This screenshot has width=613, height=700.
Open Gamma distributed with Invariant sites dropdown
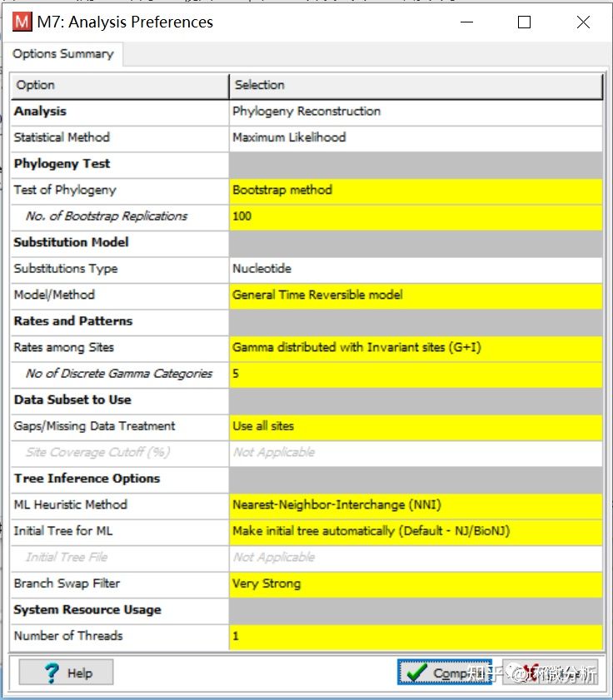pyautogui.click(x=416, y=348)
